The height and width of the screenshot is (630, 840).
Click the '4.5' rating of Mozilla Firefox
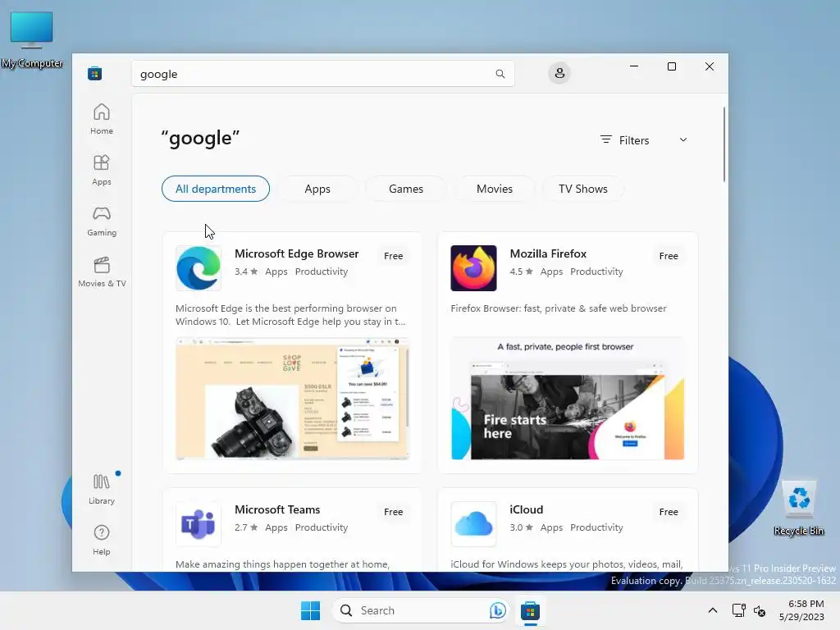(521, 272)
